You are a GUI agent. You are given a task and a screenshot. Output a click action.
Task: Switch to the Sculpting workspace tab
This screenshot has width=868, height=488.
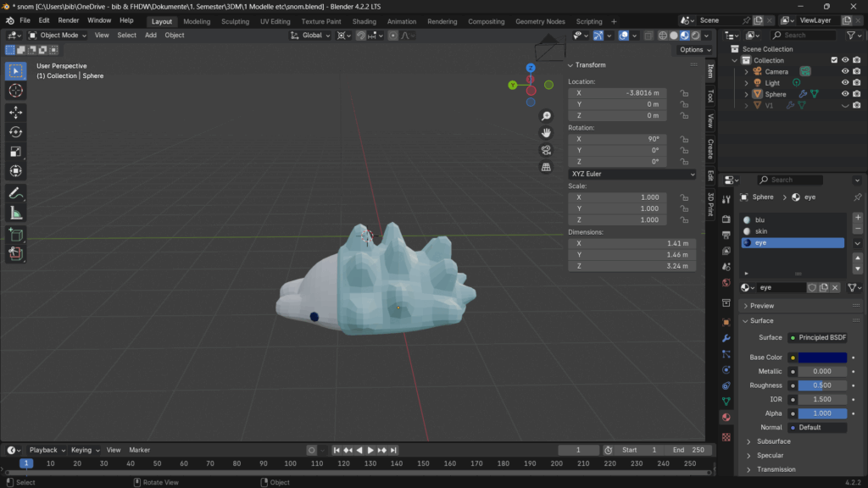click(235, 21)
